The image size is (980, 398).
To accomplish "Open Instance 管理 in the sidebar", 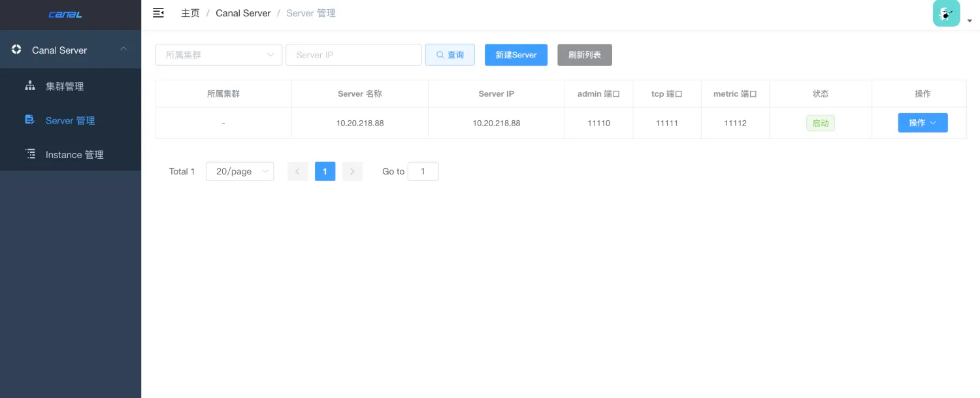I will [71, 154].
